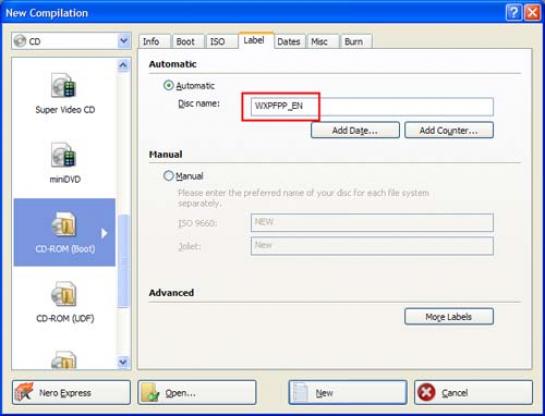Click the partially visible icon below CD-ROM (UDF)

(64, 360)
